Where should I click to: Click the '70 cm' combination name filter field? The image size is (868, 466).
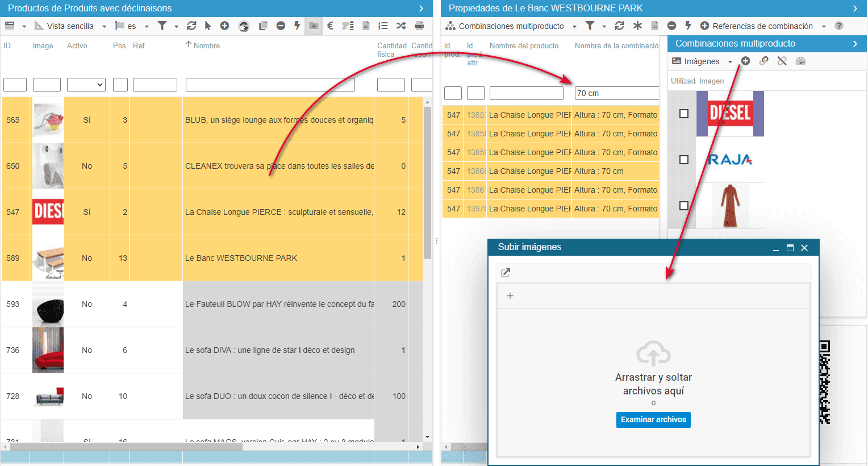(x=616, y=93)
